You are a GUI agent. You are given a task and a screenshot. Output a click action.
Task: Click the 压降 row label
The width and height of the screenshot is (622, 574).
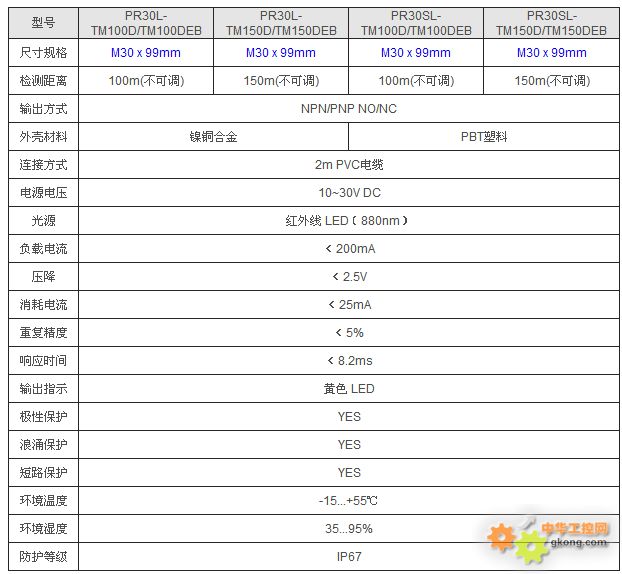coord(43,276)
